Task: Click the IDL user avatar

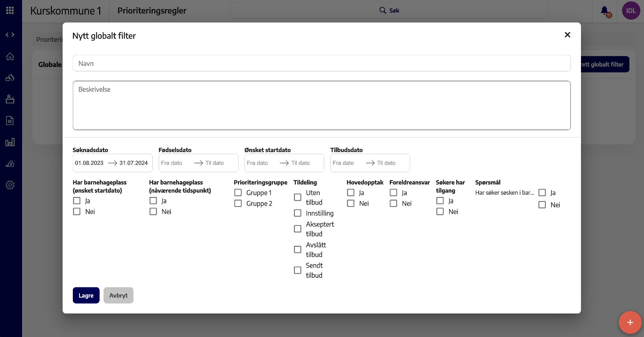Action: pos(631,11)
